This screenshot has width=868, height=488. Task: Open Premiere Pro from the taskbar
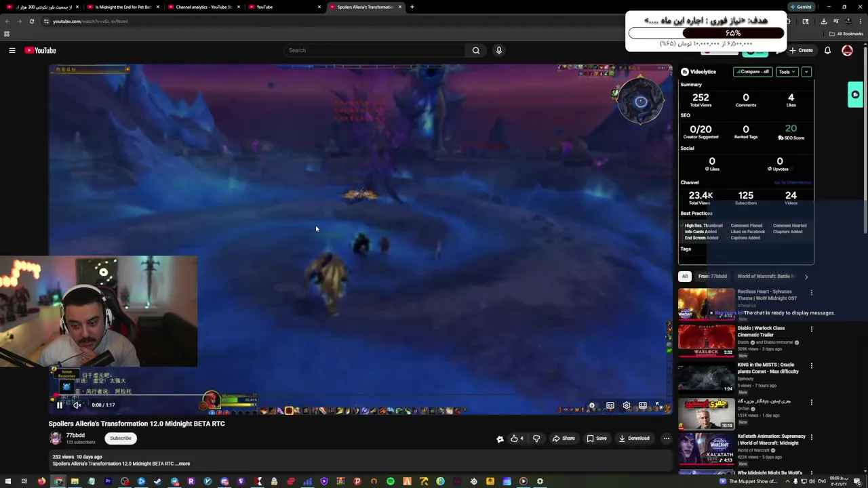pyautogui.click(x=108, y=481)
